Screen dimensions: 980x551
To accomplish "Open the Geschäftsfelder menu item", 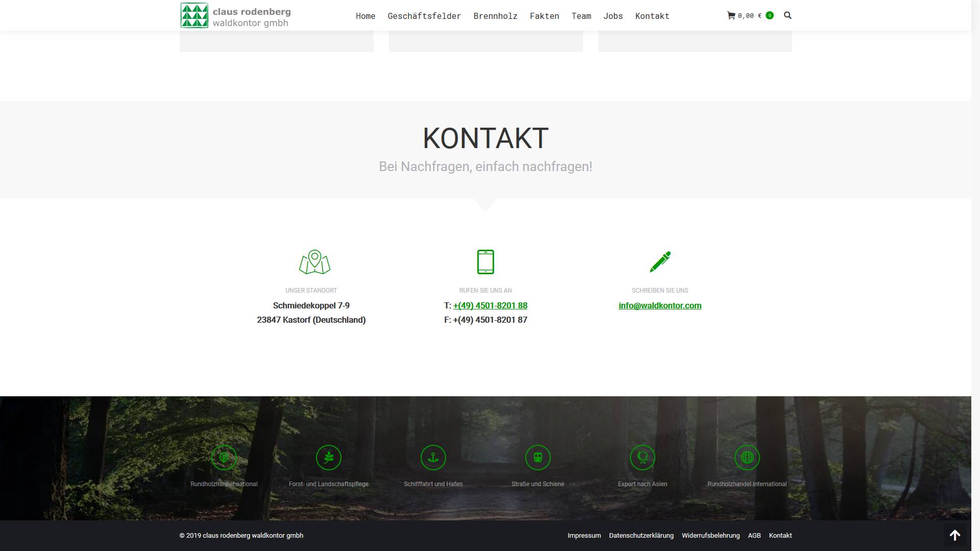I will pos(424,16).
